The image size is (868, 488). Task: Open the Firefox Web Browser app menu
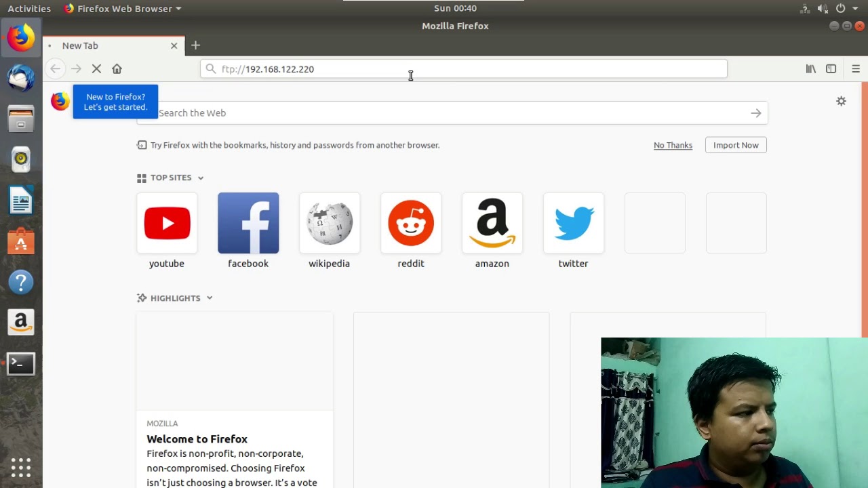coord(122,9)
